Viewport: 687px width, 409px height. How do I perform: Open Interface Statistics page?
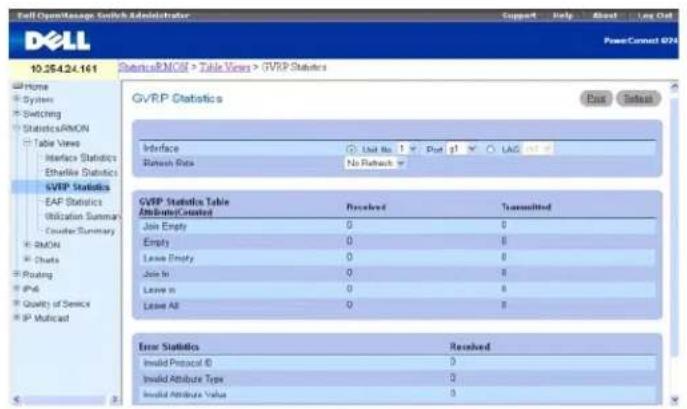coord(81,158)
